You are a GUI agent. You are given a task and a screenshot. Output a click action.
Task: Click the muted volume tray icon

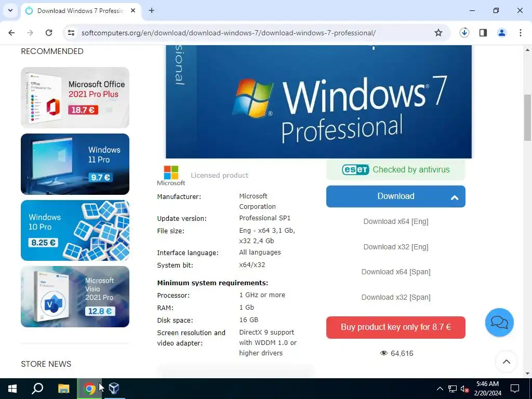click(464, 389)
